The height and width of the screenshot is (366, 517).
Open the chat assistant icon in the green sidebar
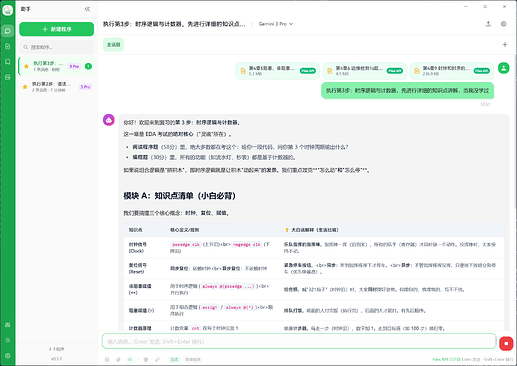pyautogui.click(x=7, y=31)
